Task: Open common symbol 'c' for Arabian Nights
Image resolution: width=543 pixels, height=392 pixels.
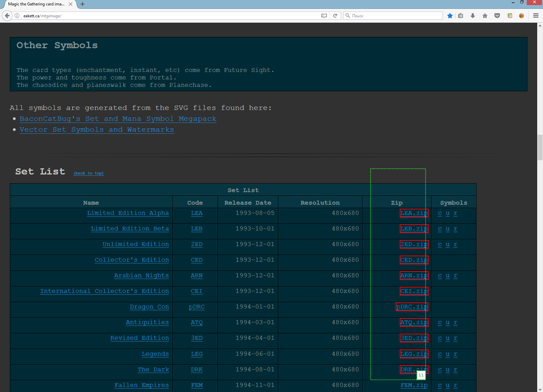Action: point(440,276)
